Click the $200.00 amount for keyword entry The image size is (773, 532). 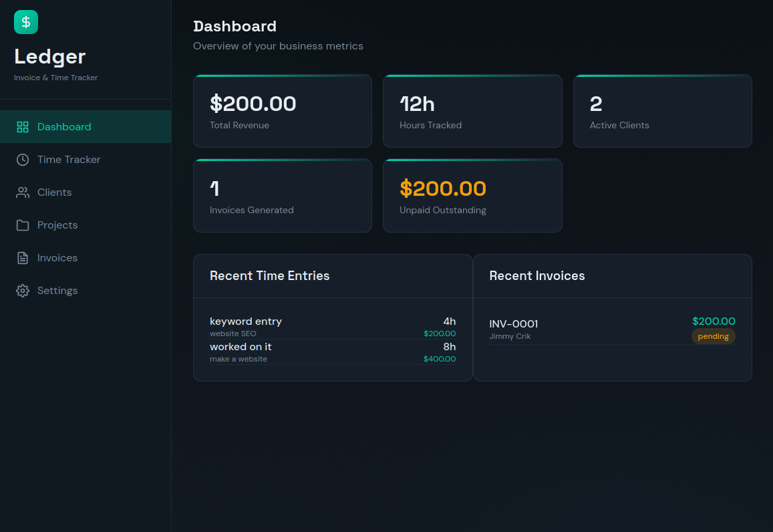tap(439, 334)
